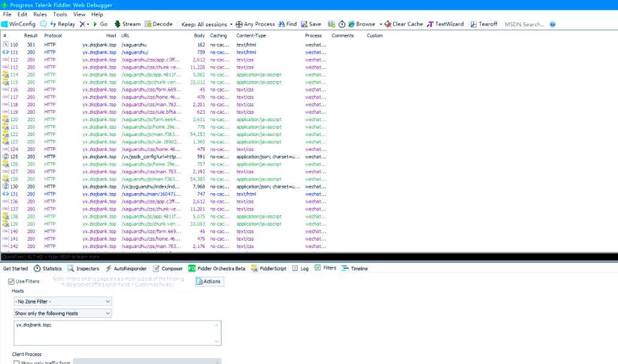
Task: Sort by the Caching column header
Action: click(x=219, y=35)
